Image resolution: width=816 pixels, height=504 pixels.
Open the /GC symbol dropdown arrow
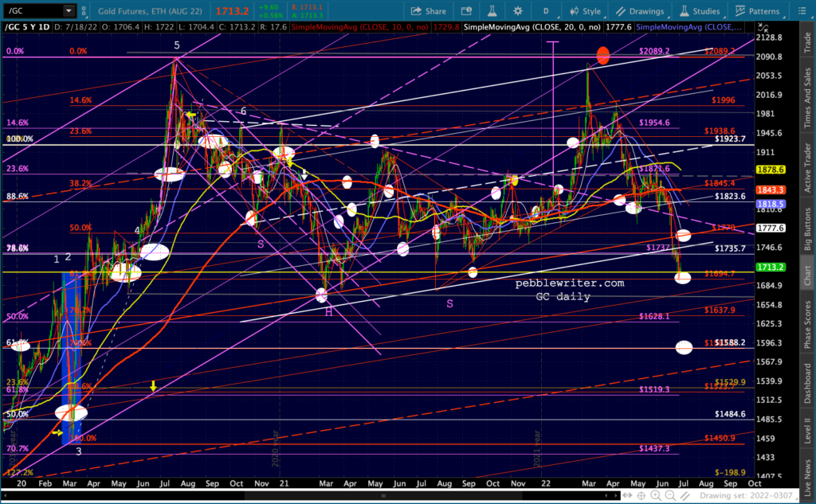[69, 10]
